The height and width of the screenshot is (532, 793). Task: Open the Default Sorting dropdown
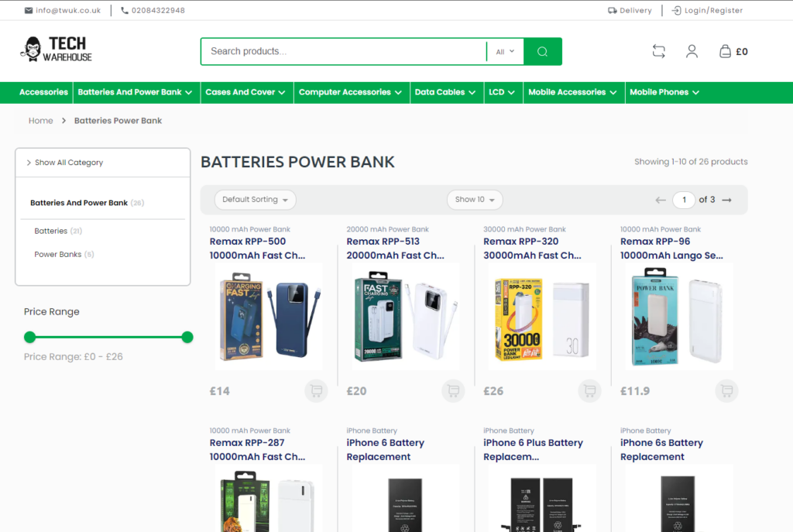[256, 200]
